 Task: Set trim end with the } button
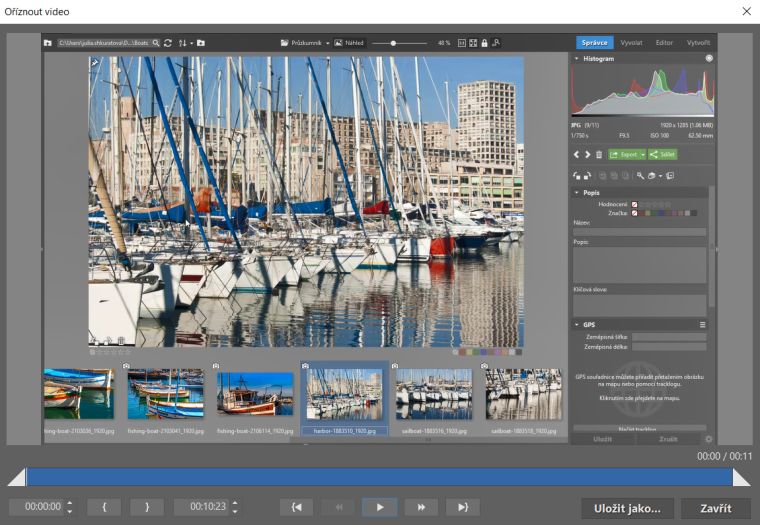click(146, 508)
